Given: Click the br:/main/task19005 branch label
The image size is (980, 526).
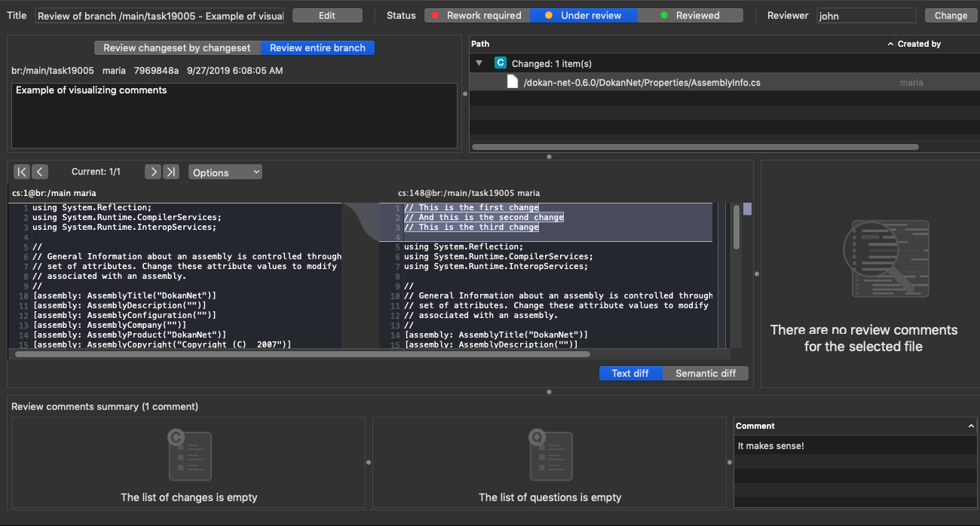Looking at the screenshot, I should click(53, 70).
